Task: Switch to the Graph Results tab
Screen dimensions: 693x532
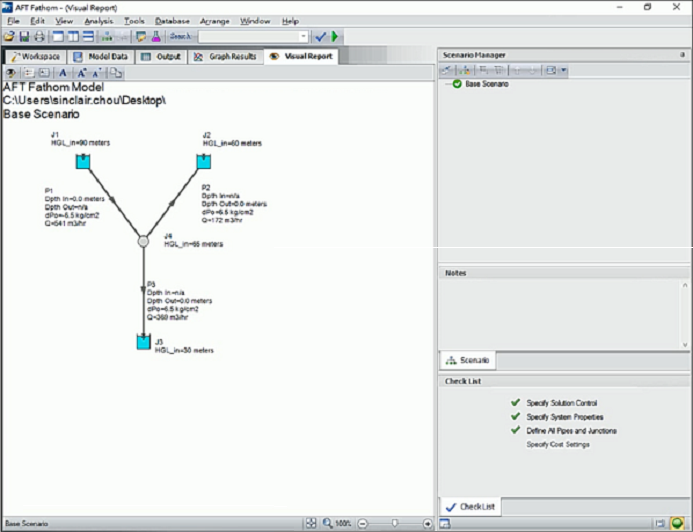Action: pos(225,57)
